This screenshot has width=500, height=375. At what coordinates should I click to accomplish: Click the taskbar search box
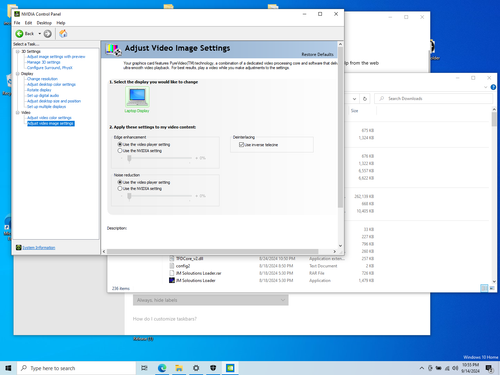pos(76,368)
